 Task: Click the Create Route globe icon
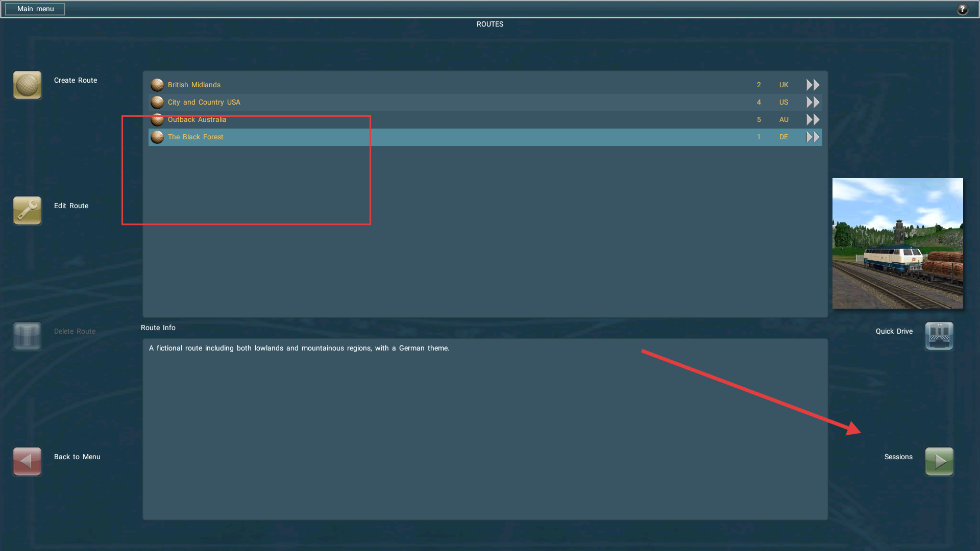pos(27,85)
